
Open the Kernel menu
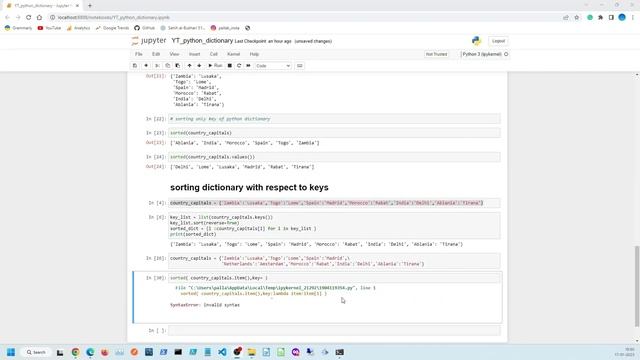pos(233,54)
